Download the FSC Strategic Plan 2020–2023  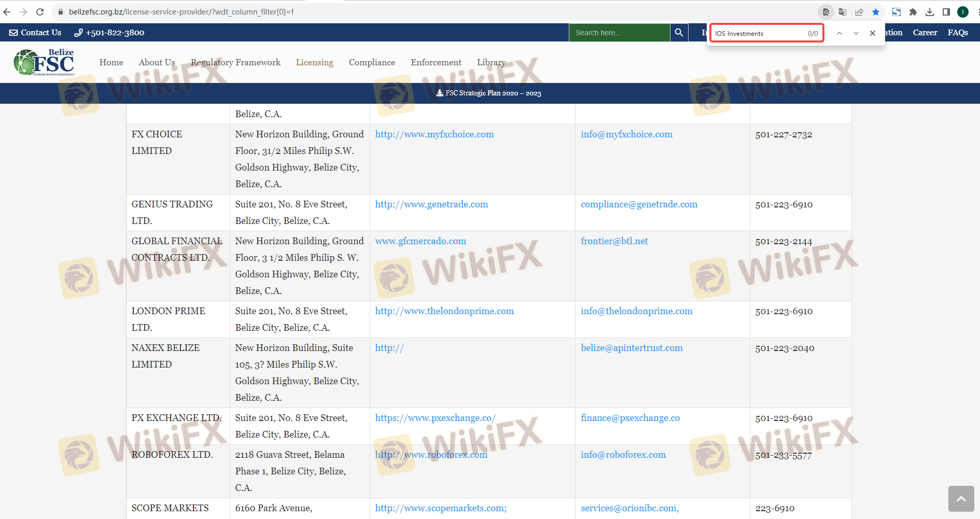(x=489, y=93)
